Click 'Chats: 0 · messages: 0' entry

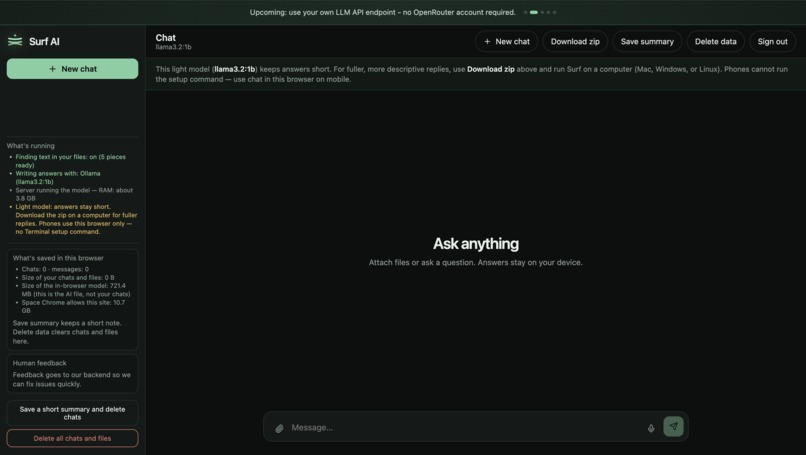55,269
